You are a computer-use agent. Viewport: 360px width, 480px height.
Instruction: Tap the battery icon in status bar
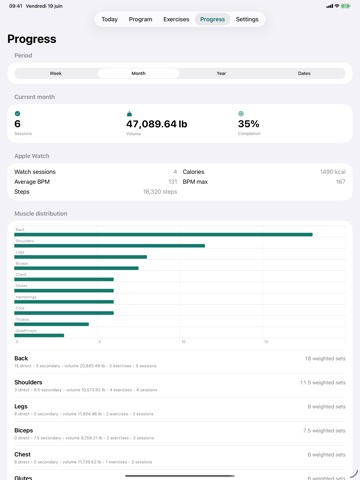(346, 6)
